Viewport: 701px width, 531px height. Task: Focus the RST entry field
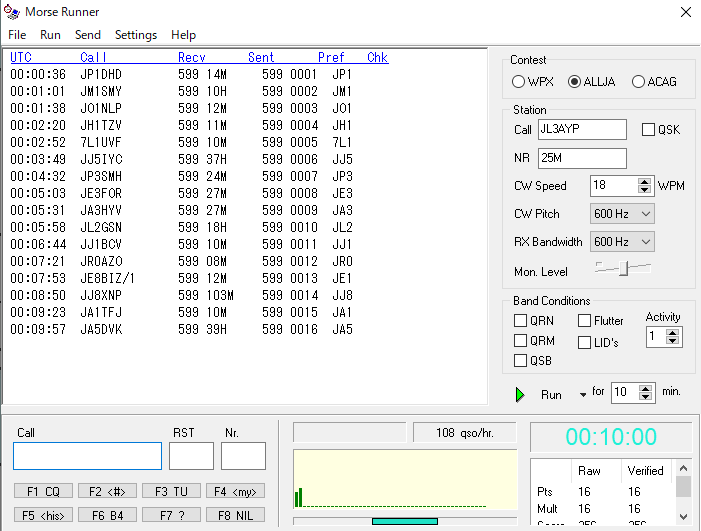coord(191,456)
